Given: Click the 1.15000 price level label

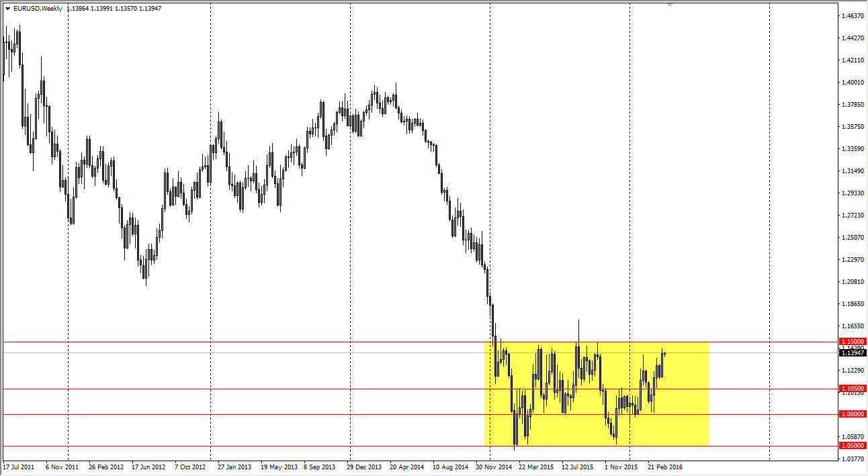Looking at the screenshot, I should 852,342.
